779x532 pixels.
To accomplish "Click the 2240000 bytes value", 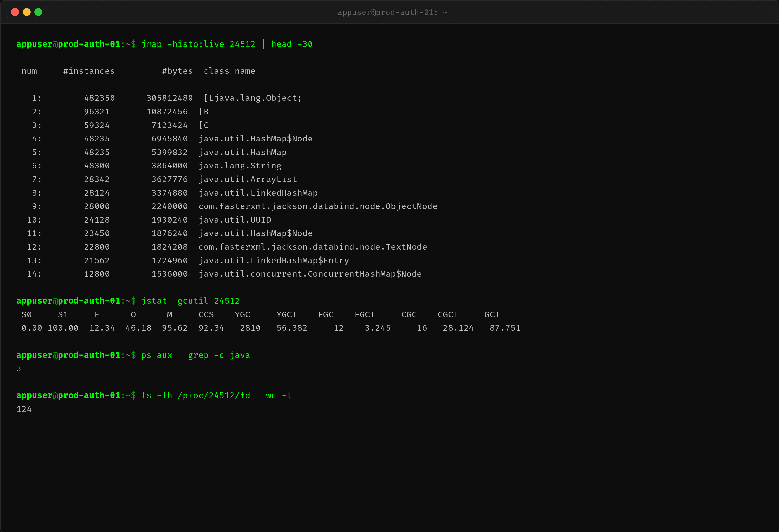I will pyautogui.click(x=170, y=206).
